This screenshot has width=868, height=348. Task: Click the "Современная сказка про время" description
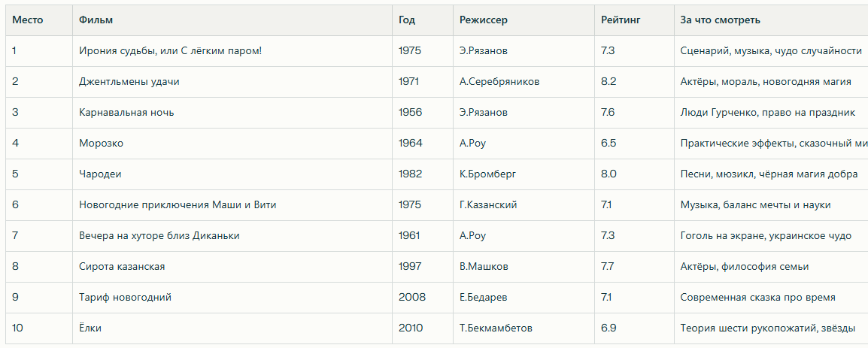[x=757, y=297]
